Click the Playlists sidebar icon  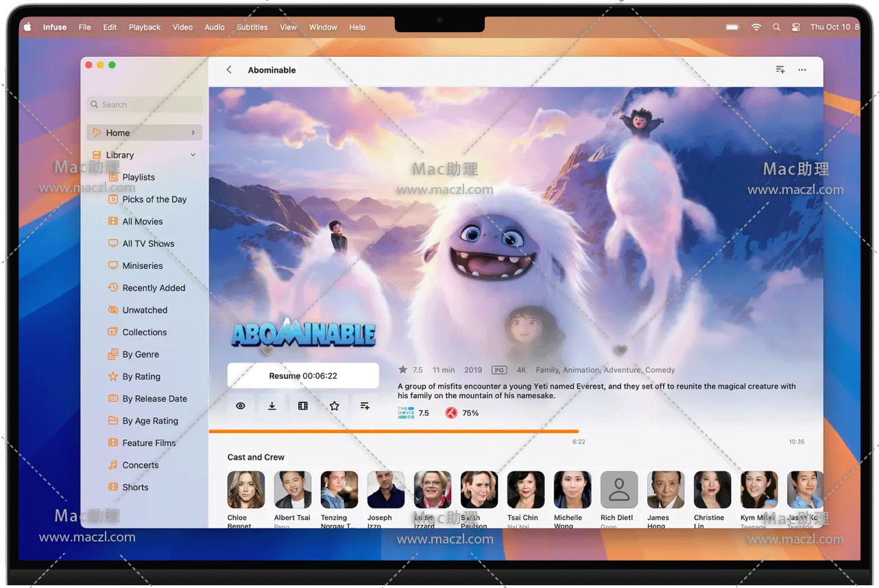(113, 177)
